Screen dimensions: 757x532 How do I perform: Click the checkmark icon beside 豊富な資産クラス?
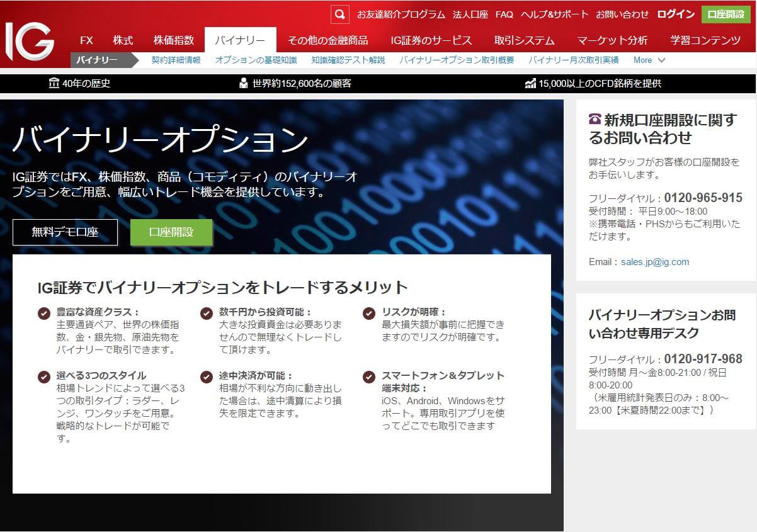tap(44, 313)
